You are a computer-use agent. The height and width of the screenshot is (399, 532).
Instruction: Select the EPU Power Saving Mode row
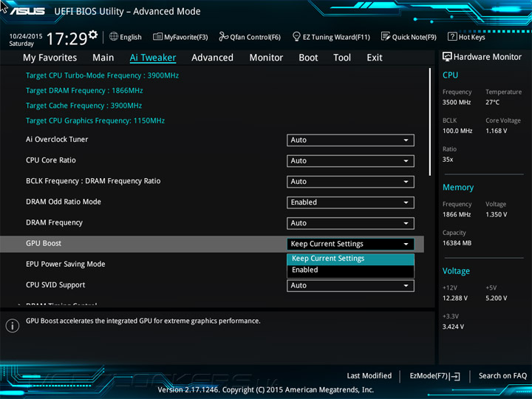66,265
